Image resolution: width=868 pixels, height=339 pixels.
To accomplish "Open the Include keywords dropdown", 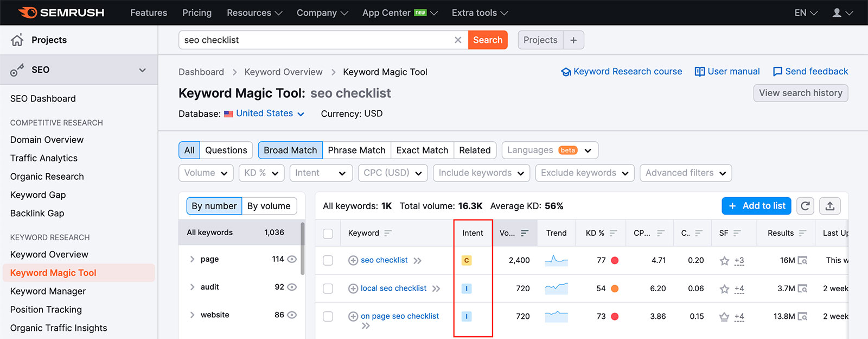I will [482, 173].
